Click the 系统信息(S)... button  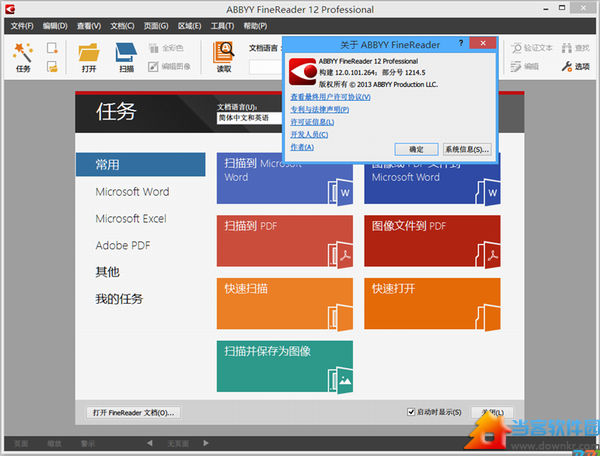[x=467, y=149]
